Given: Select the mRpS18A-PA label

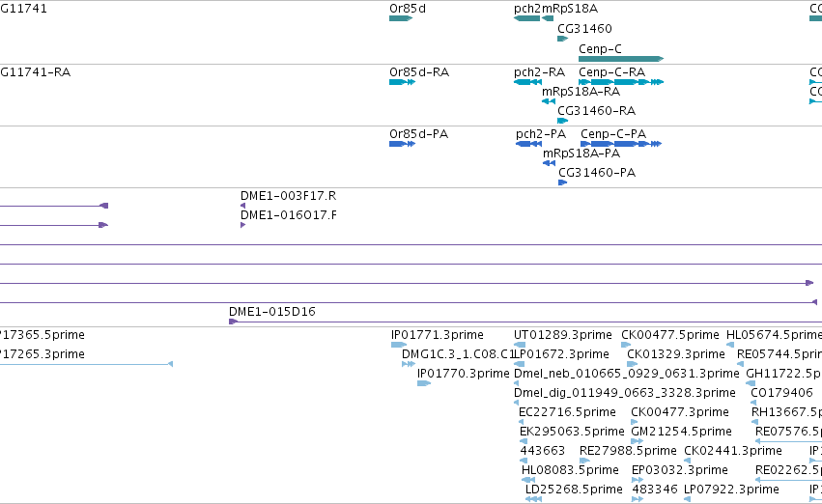Looking at the screenshot, I should [x=581, y=154].
